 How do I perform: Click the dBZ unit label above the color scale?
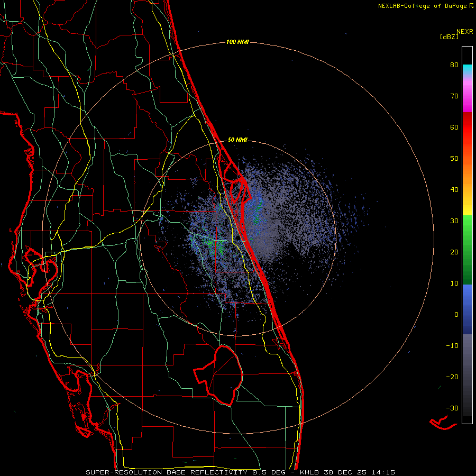pyautogui.click(x=449, y=37)
